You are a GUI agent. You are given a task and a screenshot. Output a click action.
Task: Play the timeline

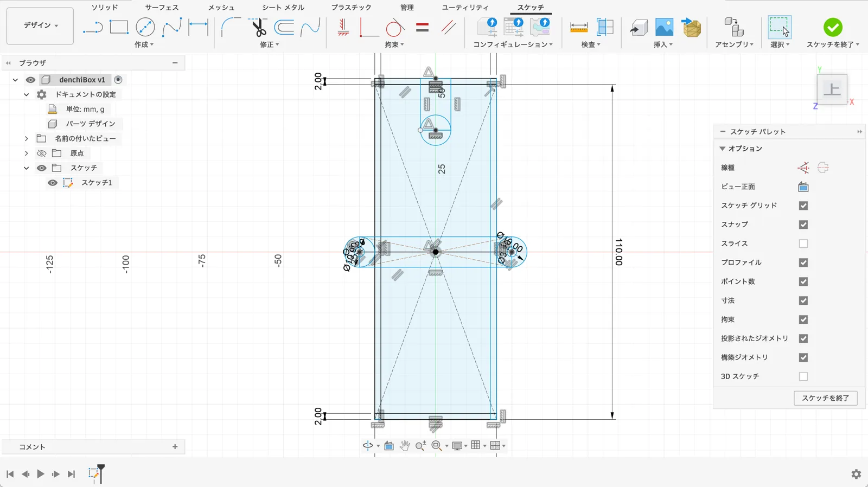click(41, 474)
